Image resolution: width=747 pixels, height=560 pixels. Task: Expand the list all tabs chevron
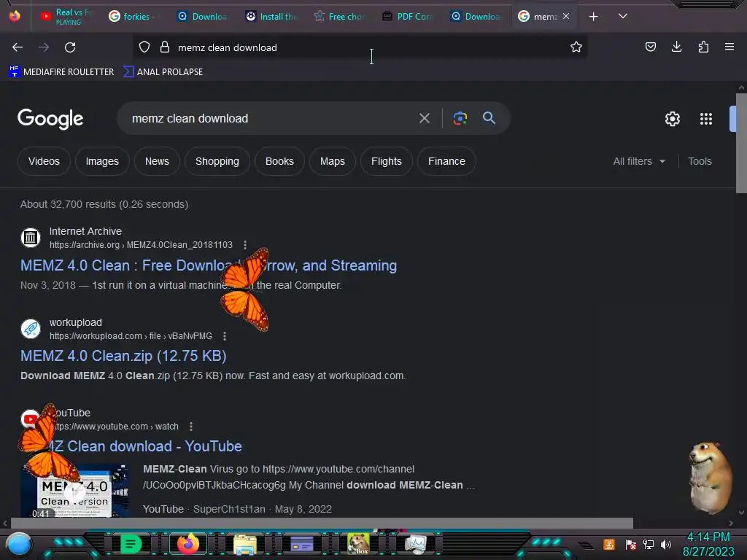pos(622,16)
